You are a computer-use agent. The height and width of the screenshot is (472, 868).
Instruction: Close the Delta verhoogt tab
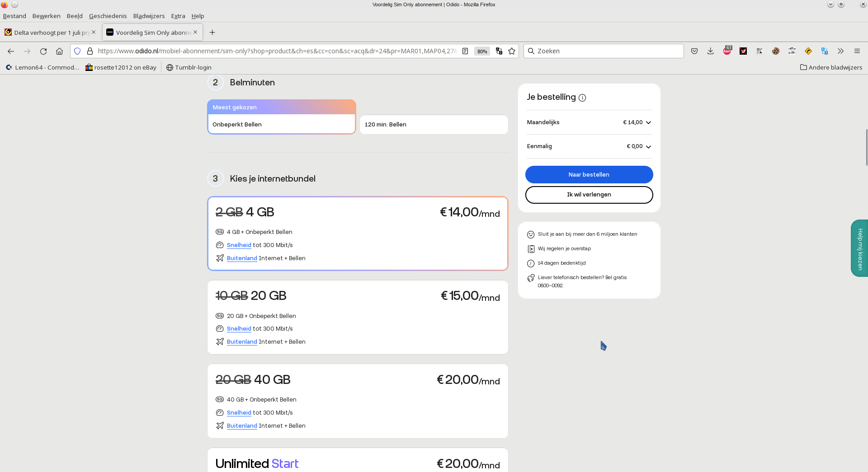tap(94, 32)
